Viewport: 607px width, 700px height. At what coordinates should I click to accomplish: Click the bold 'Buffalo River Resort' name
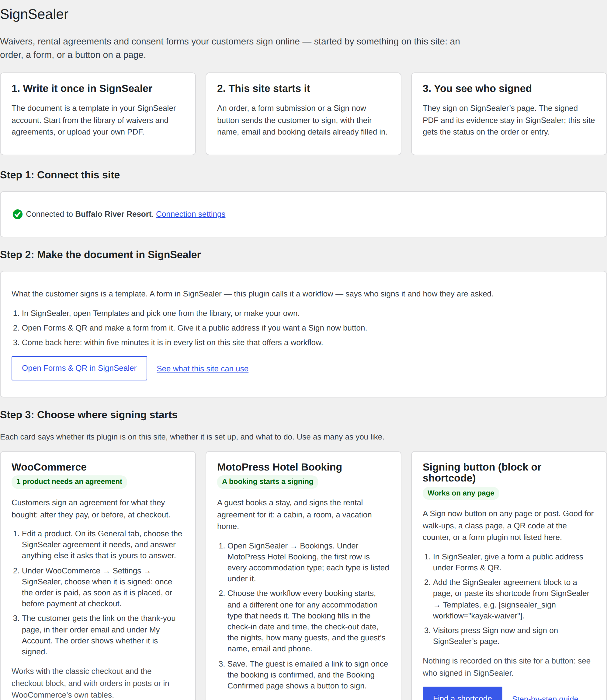click(113, 214)
